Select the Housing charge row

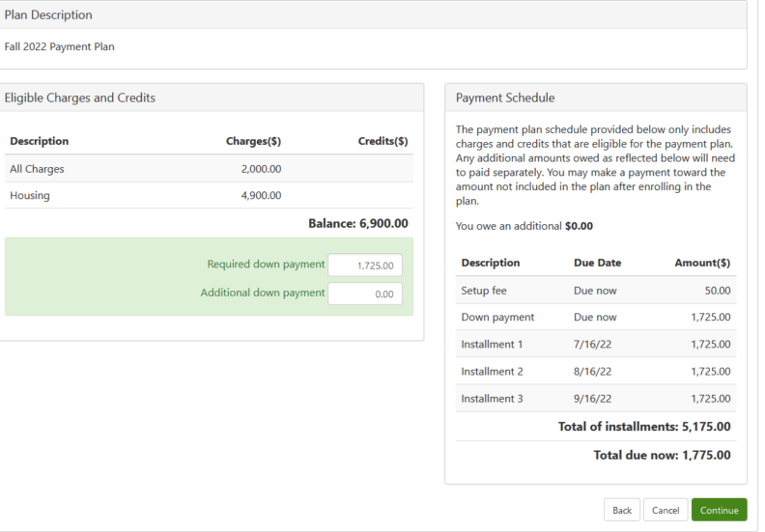(x=208, y=196)
